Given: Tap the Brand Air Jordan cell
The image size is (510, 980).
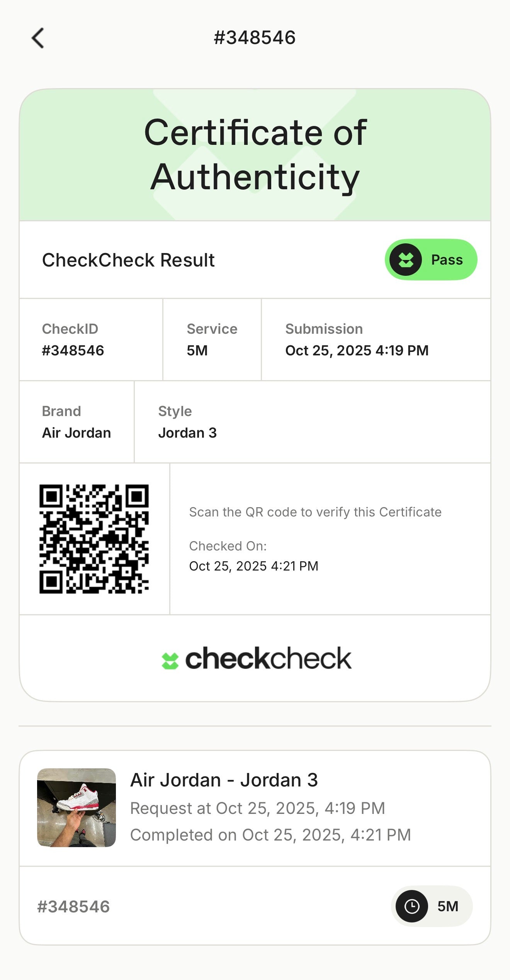Looking at the screenshot, I should 76,422.
